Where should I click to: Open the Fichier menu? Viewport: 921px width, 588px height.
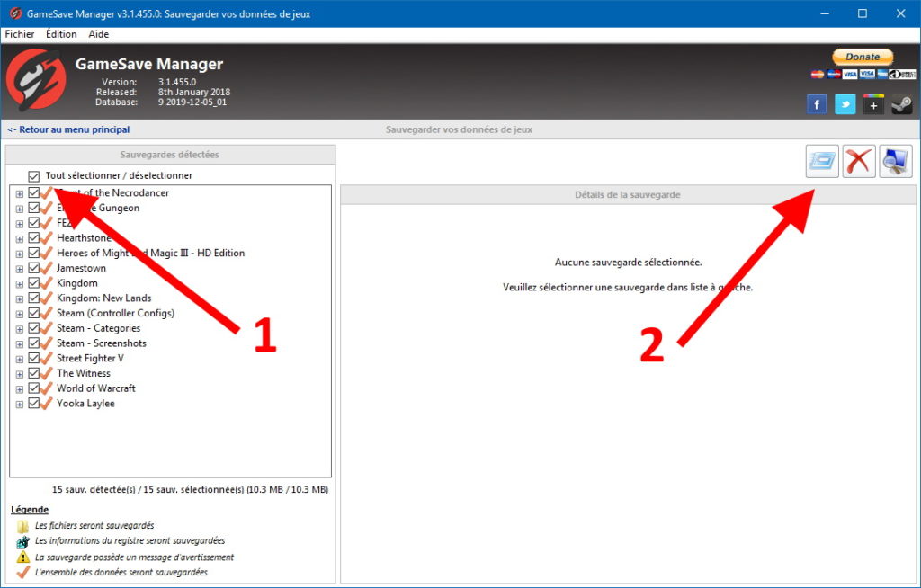click(x=20, y=34)
